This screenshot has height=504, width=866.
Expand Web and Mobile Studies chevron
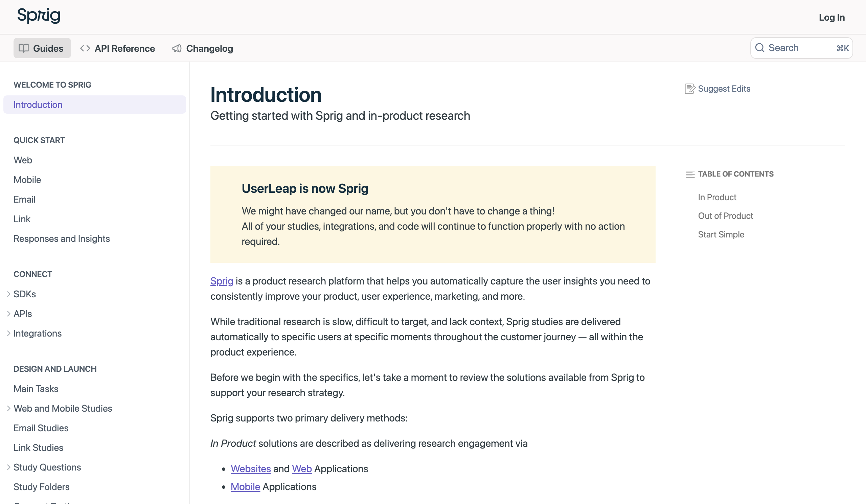pos(8,408)
